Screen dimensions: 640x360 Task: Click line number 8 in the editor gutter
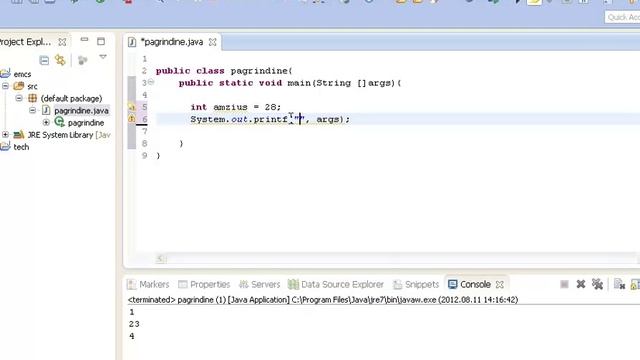144,144
